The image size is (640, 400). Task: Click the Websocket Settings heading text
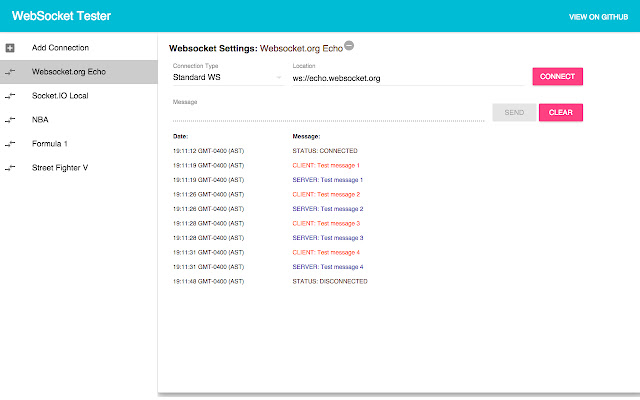coord(213,49)
